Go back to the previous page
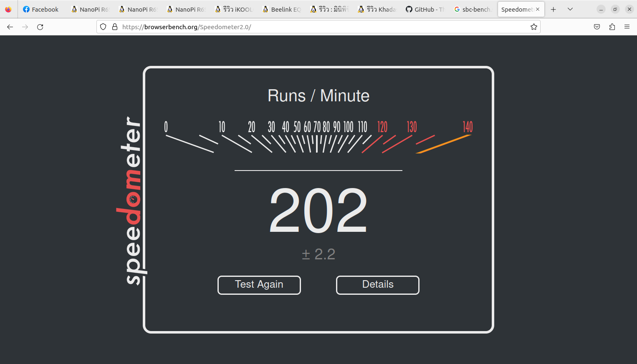 pos(10,27)
